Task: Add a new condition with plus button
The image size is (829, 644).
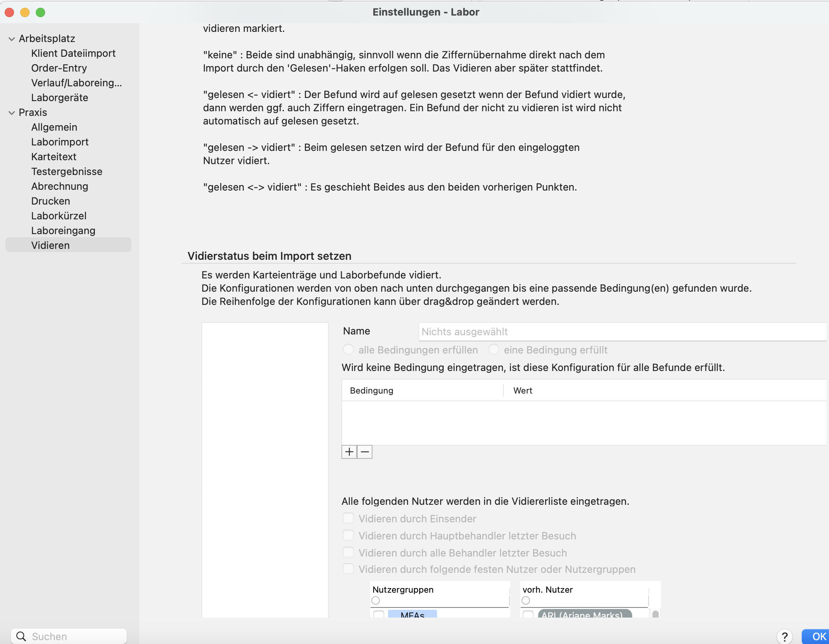Action: pyautogui.click(x=349, y=452)
